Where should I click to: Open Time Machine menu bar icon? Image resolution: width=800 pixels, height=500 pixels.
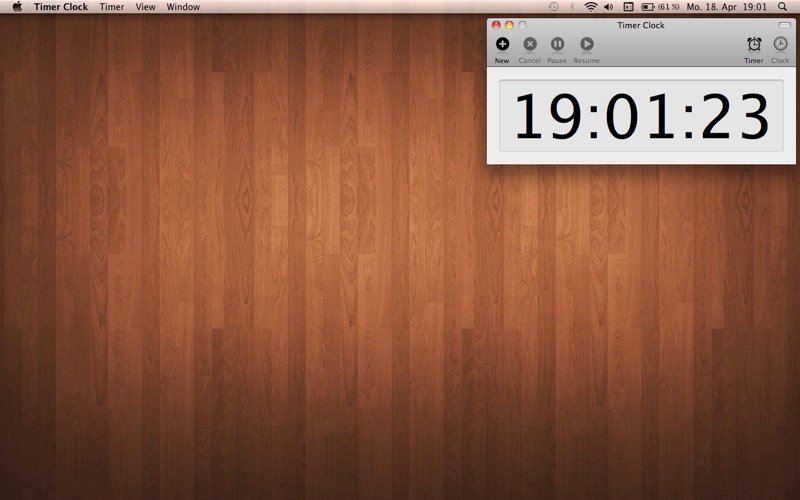pyautogui.click(x=553, y=7)
